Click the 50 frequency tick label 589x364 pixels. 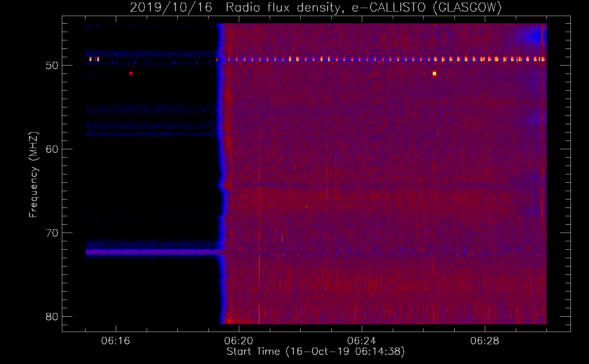click(x=52, y=66)
